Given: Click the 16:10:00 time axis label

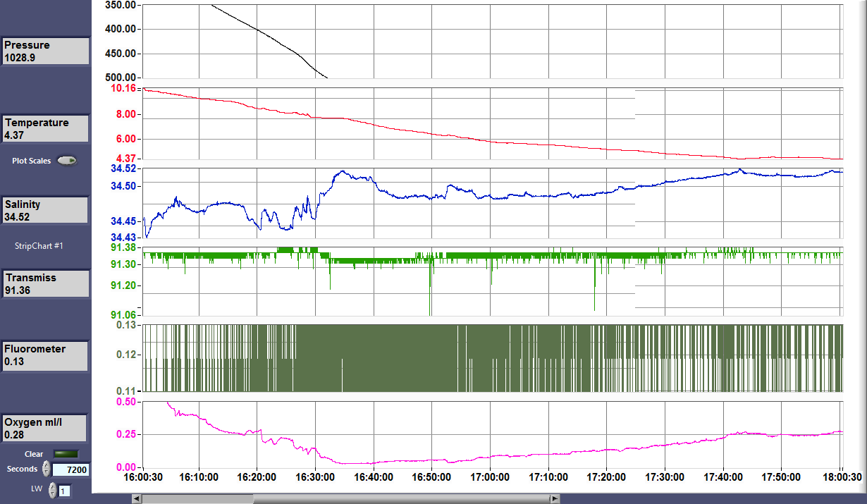Looking at the screenshot, I should [x=199, y=477].
